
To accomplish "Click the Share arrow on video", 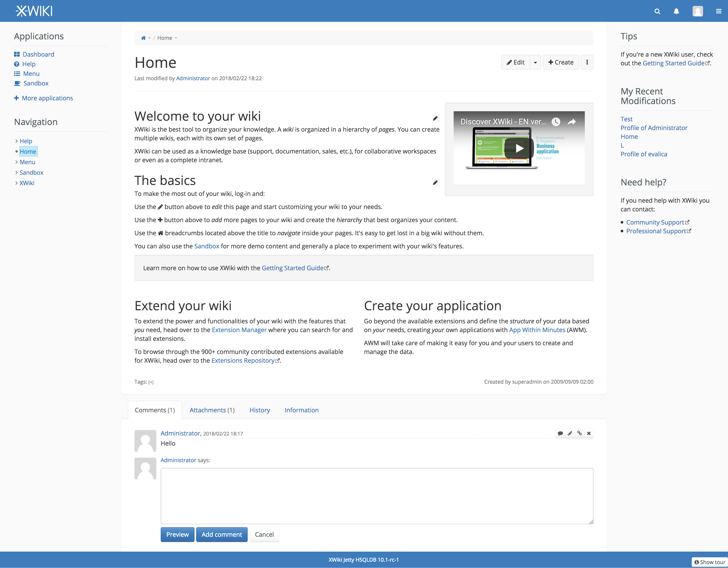I will point(572,122).
